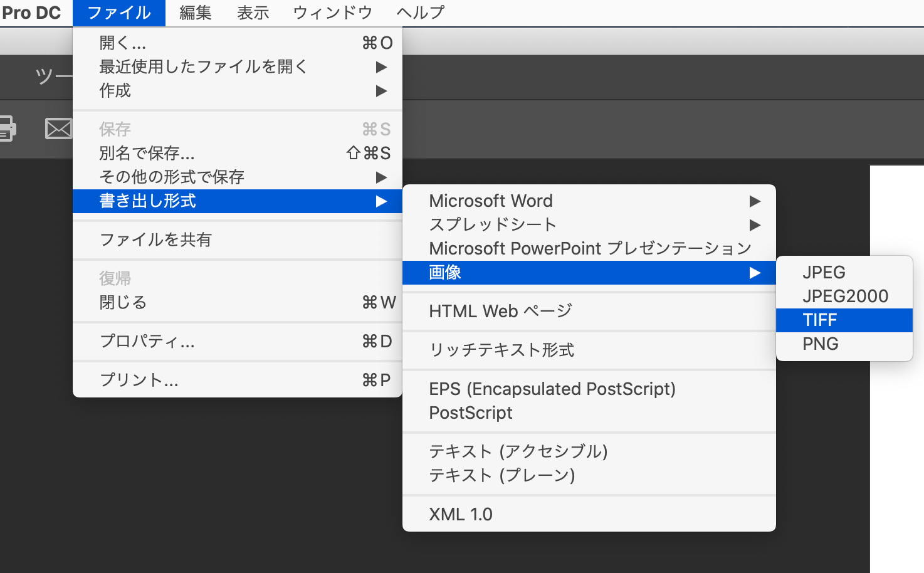Export as XML 1.0
Screen dimensions: 924x573
[589, 514]
